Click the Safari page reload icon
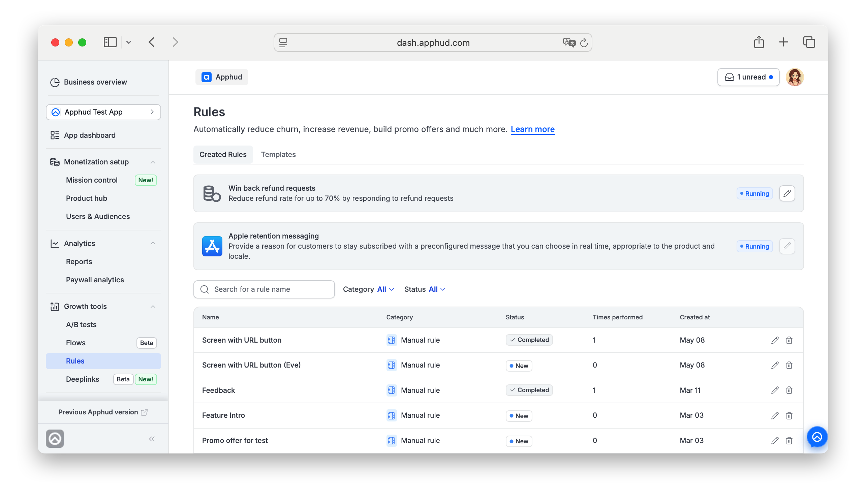The width and height of the screenshot is (866, 504). click(x=584, y=42)
